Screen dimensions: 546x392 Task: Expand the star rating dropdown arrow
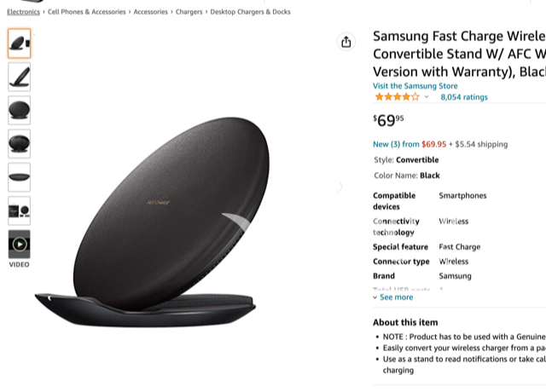point(427,97)
